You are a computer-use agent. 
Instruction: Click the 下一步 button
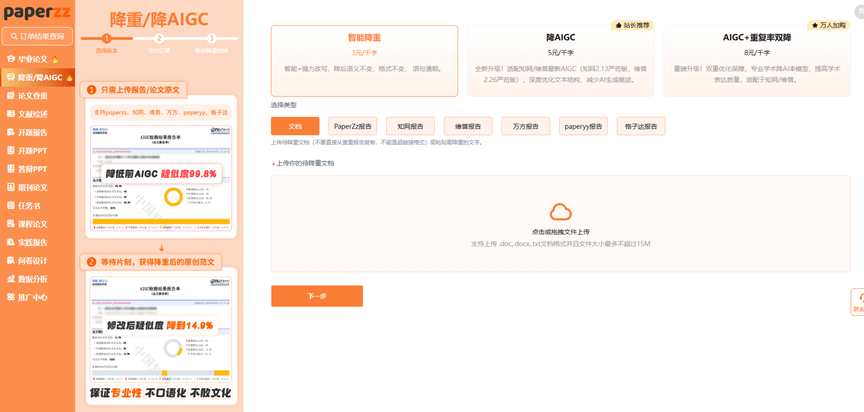coord(317,296)
